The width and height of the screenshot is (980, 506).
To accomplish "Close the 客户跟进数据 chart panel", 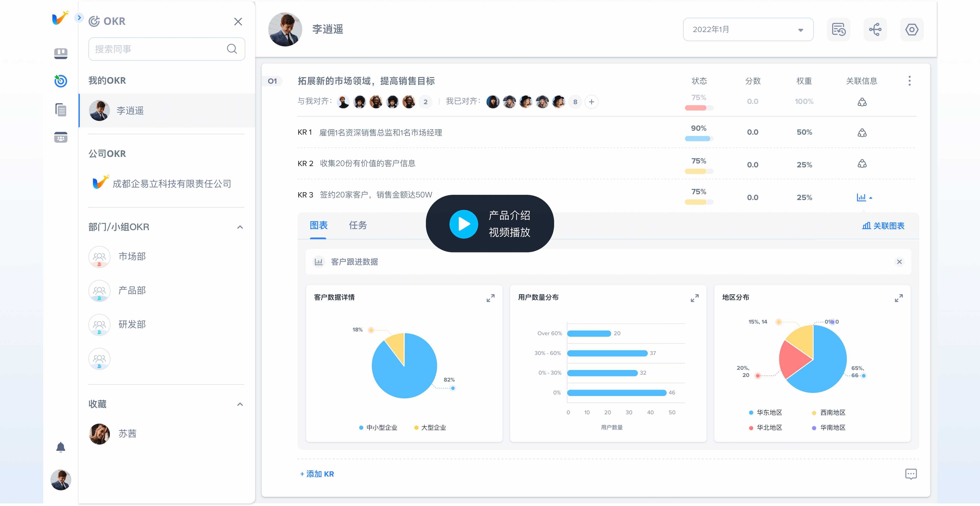I will click(899, 262).
